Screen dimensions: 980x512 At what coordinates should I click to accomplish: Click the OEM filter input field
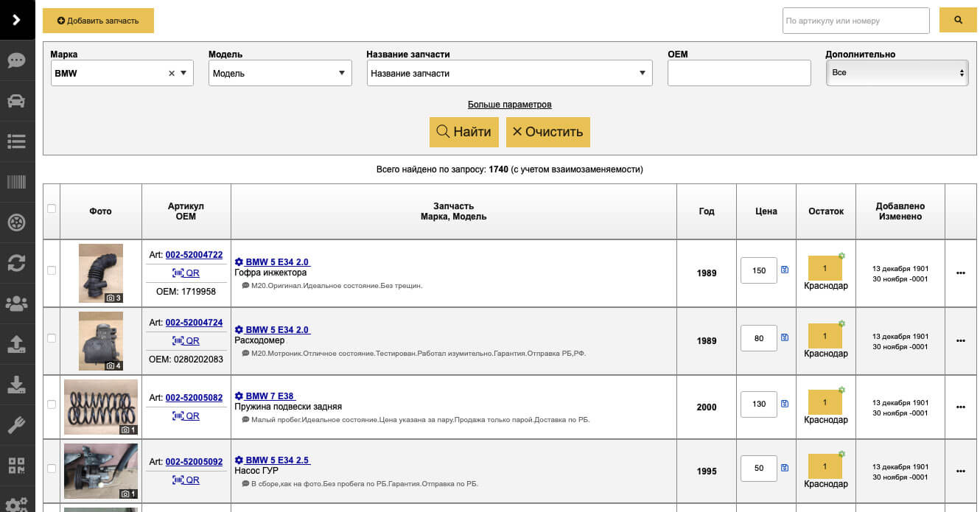(738, 73)
